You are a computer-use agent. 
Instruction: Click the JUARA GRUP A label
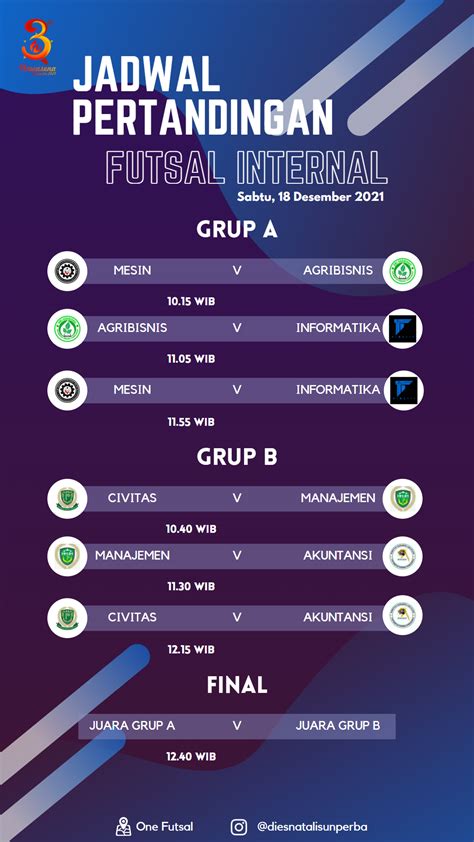pos(132,725)
